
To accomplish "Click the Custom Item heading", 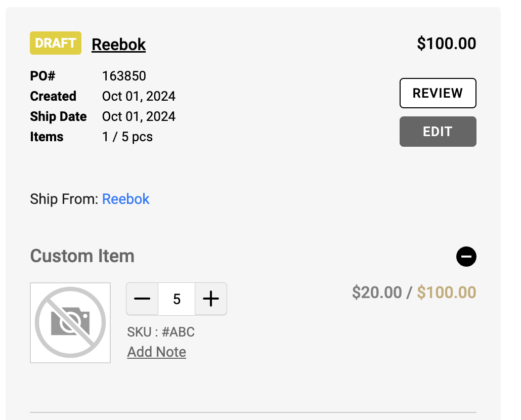I will (82, 256).
